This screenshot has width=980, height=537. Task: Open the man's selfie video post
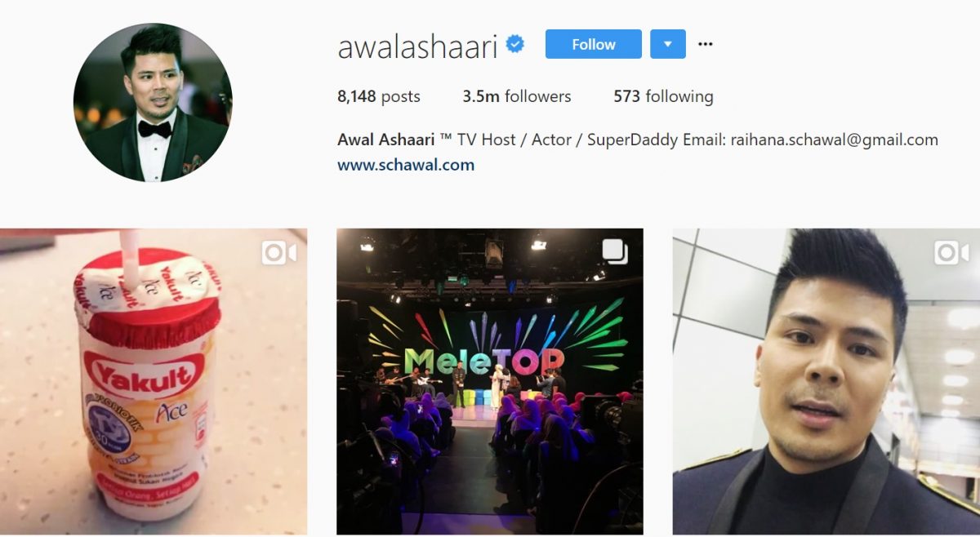click(x=826, y=381)
